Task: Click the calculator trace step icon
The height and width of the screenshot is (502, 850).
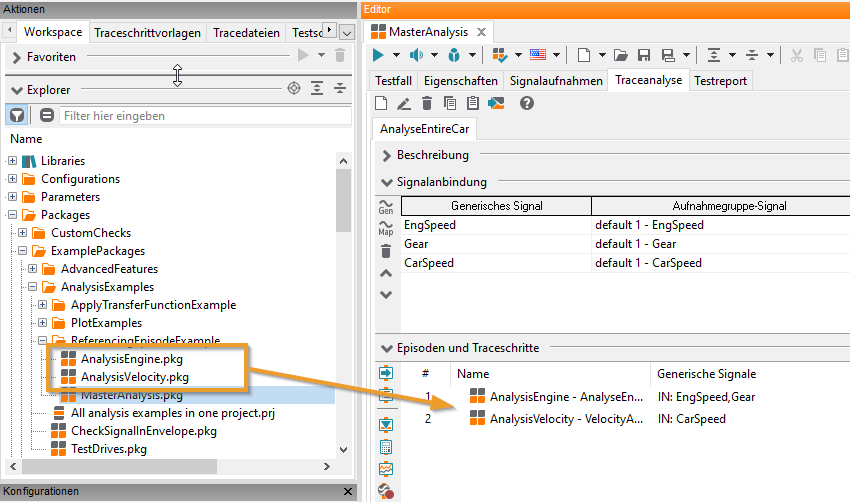Action: click(x=386, y=447)
